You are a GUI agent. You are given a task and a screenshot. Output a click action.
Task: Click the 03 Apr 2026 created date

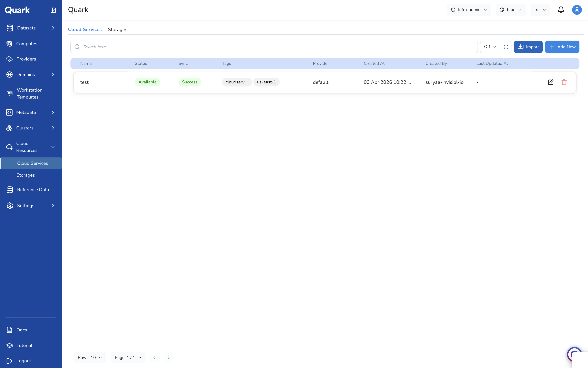pyautogui.click(x=387, y=82)
